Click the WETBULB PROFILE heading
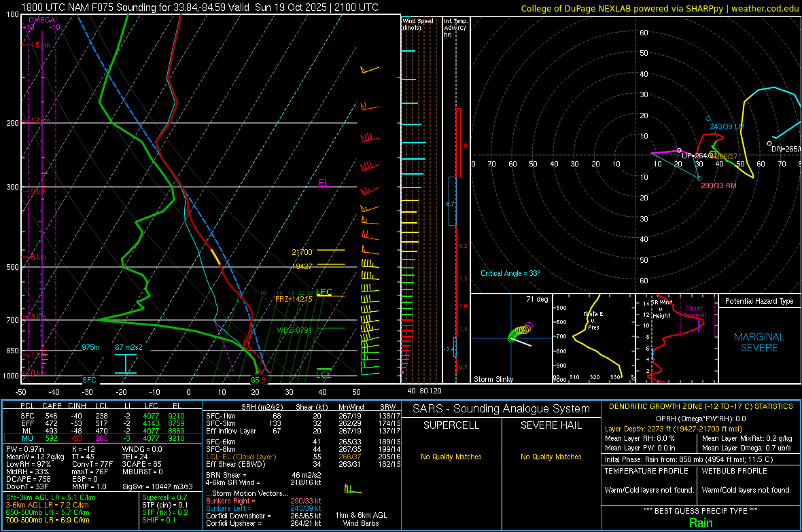This screenshot has height=532, width=802. [734, 471]
